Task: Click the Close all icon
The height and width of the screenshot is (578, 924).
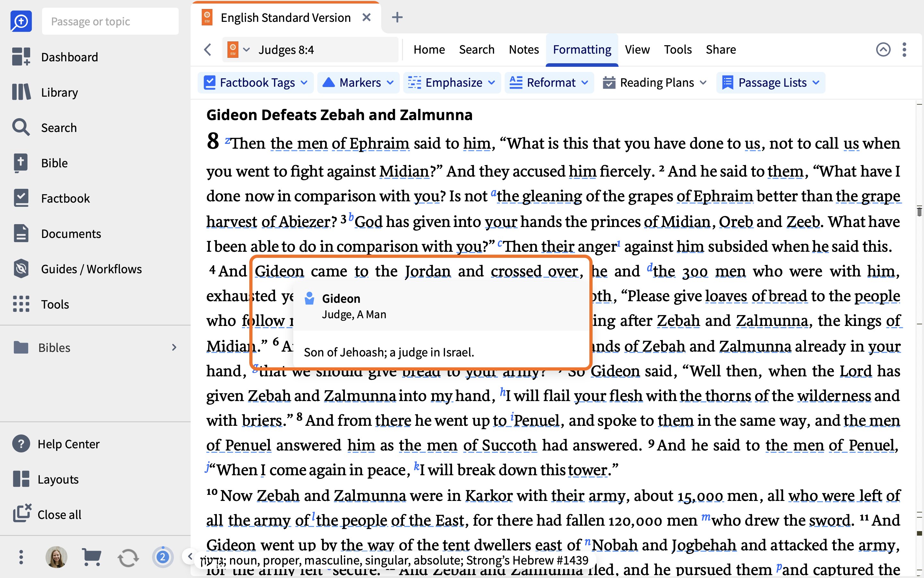Action: (22, 513)
